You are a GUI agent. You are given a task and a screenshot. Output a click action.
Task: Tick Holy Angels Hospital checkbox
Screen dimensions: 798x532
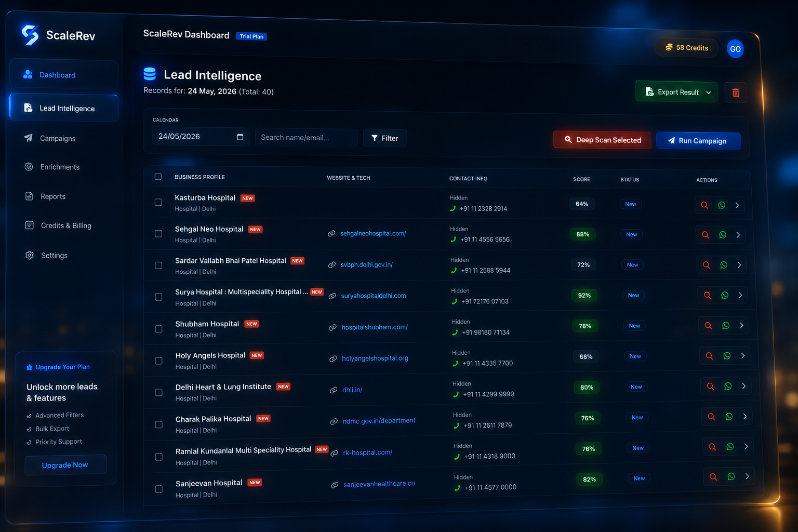pyautogui.click(x=158, y=361)
